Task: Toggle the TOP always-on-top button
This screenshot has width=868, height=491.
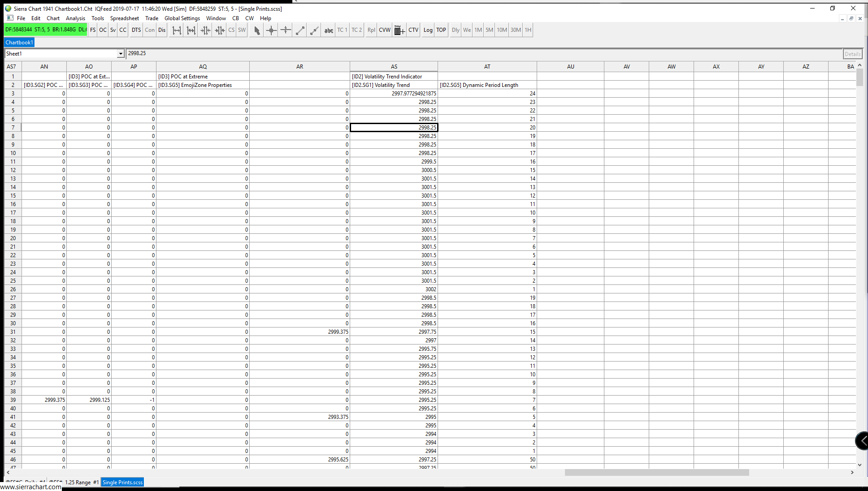Action: pyautogui.click(x=441, y=30)
